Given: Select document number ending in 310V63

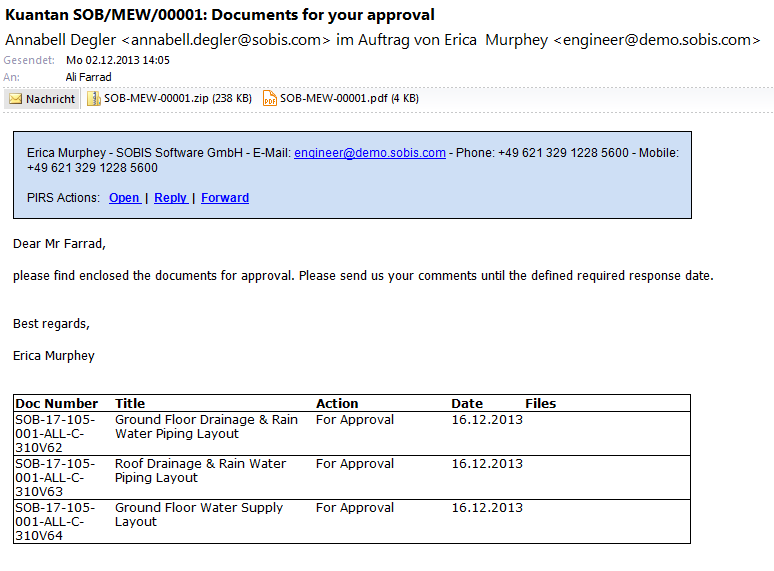Looking at the screenshot, I should click(55, 478).
